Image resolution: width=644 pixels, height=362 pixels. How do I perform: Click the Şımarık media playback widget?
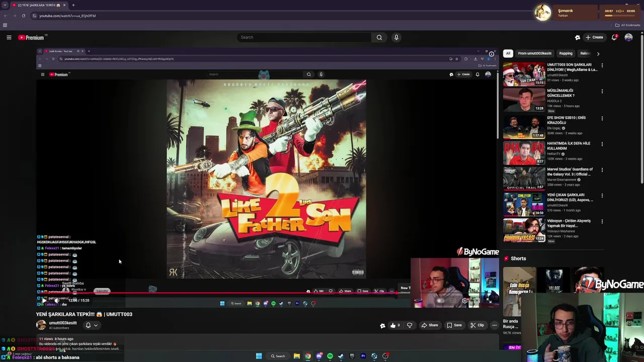[x=587, y=13]
